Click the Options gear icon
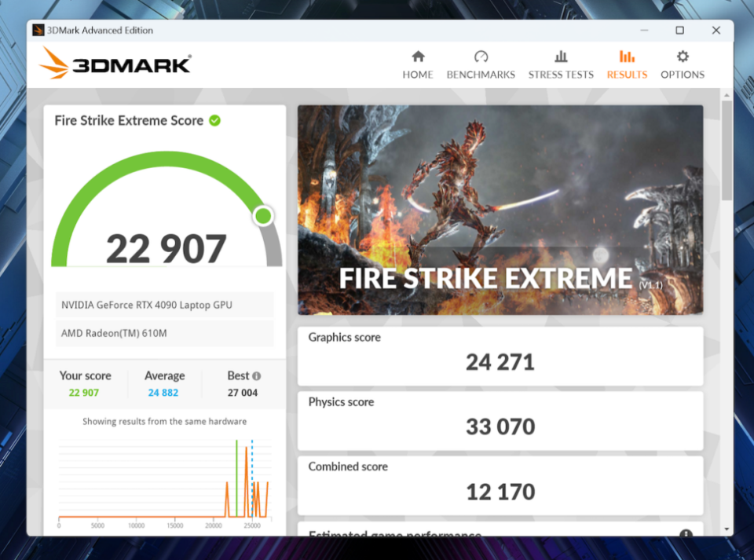The height and width of the screenshot is (560, 754). [683, 57]
